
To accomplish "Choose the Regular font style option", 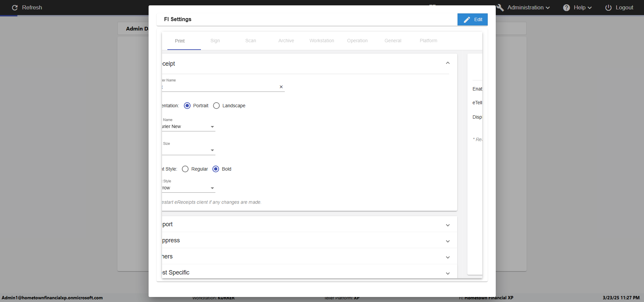I will (x=185, y=169).
